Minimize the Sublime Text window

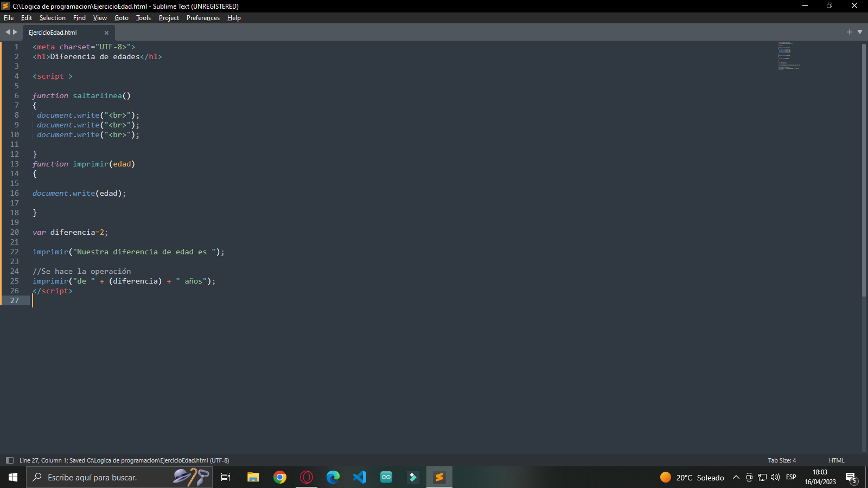tap(805, 6)
